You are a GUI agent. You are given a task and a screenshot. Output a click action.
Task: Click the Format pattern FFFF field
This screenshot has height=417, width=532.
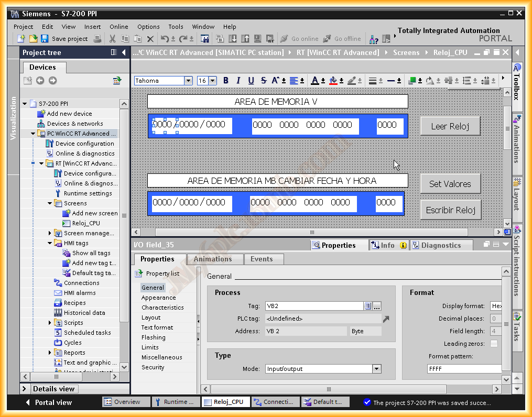(464, 369)
